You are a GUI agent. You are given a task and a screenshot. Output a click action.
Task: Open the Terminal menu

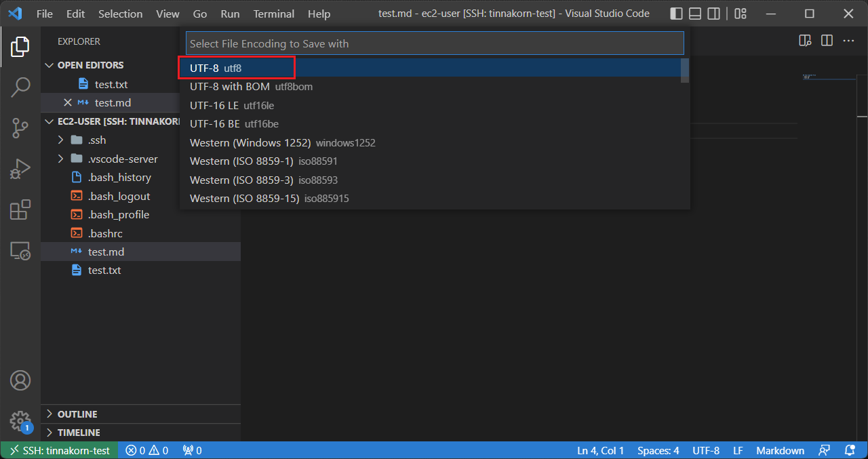coord(274,14)
